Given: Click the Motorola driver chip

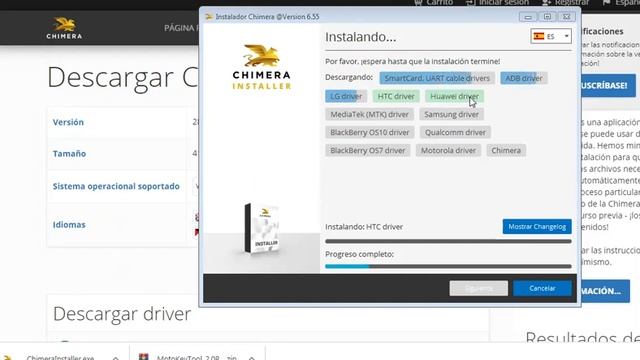Looking at the screenshot, I should point(448,150).
